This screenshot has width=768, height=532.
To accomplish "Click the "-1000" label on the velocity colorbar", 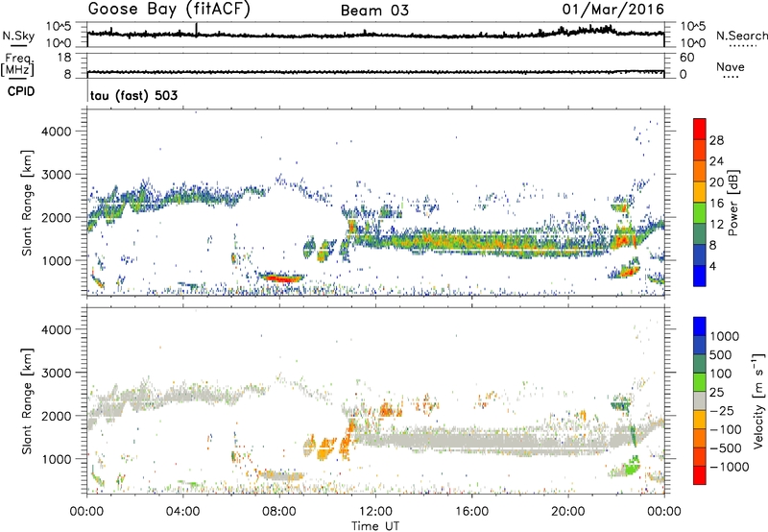I will point(729,467).
